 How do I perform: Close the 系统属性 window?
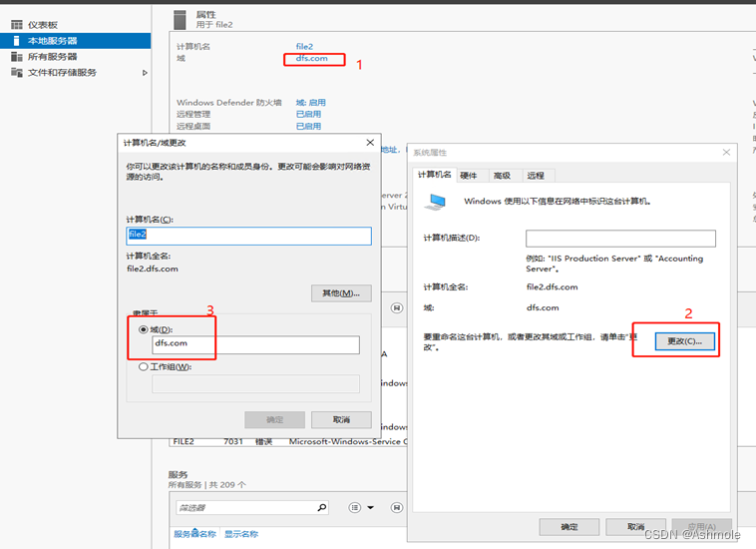pyautogui.click(x=727, y=153)
